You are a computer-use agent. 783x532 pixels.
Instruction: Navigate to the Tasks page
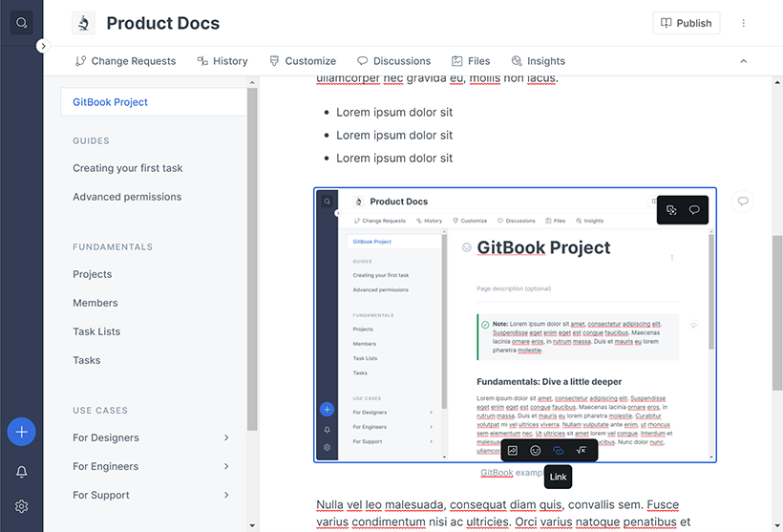click(86, 360)
